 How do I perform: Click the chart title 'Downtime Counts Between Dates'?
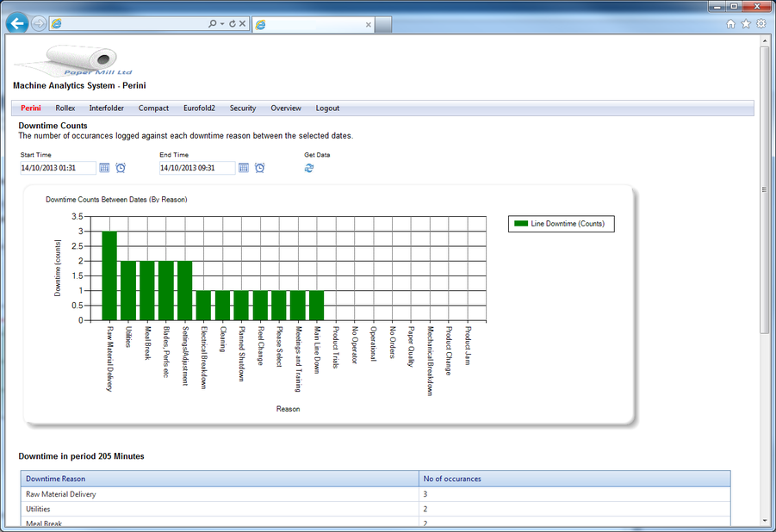point(116,200)
